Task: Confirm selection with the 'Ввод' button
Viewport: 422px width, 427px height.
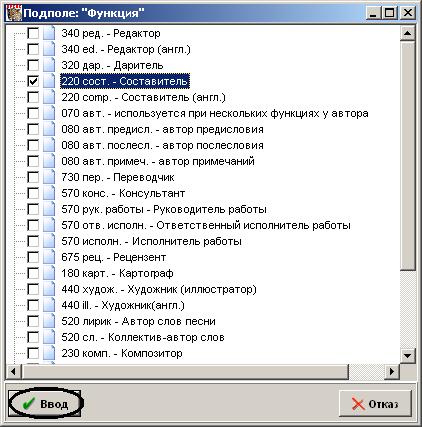Action: click(x=45, y=404)
